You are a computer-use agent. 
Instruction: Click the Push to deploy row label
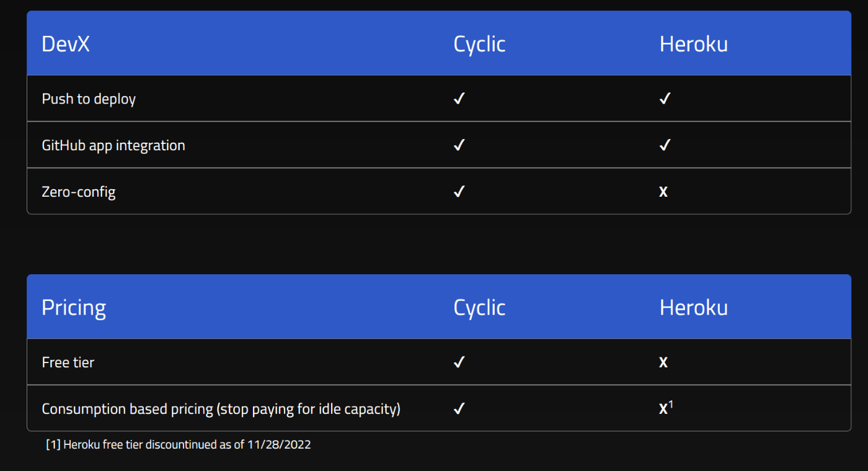point(89,99)
